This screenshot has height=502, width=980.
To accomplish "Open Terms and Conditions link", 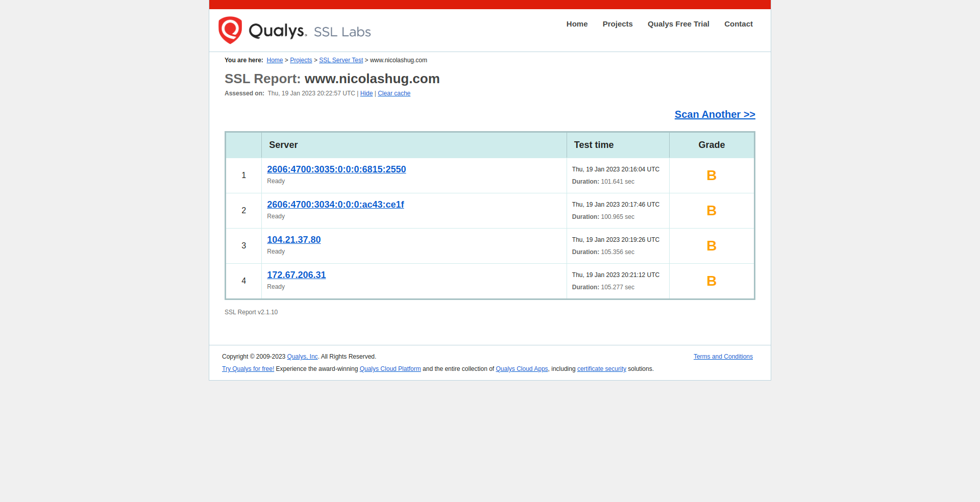I will (723, 357).
